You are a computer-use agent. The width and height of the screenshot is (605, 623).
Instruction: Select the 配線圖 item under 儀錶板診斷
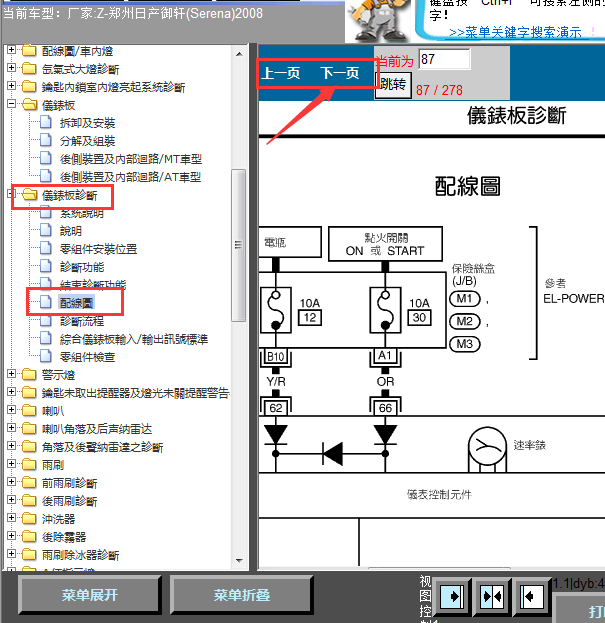tap(76, 303)
